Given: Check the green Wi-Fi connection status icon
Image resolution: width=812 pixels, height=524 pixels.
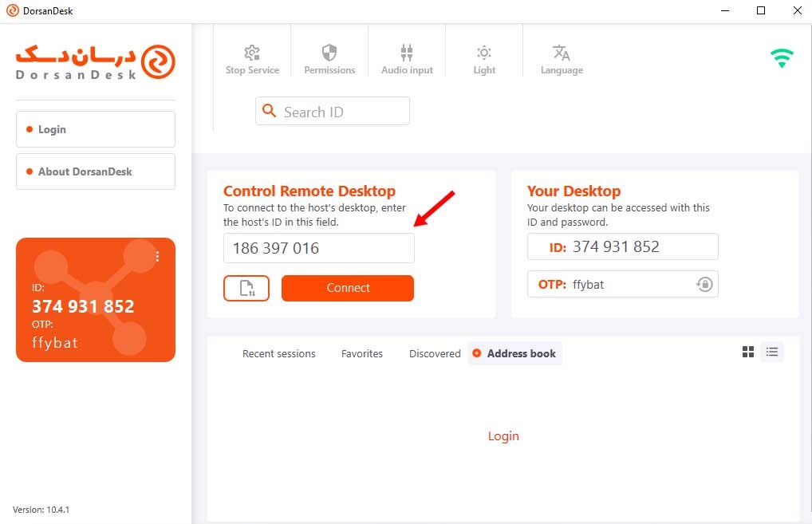Looking at the screenshot, I should [x=782, y=57].
